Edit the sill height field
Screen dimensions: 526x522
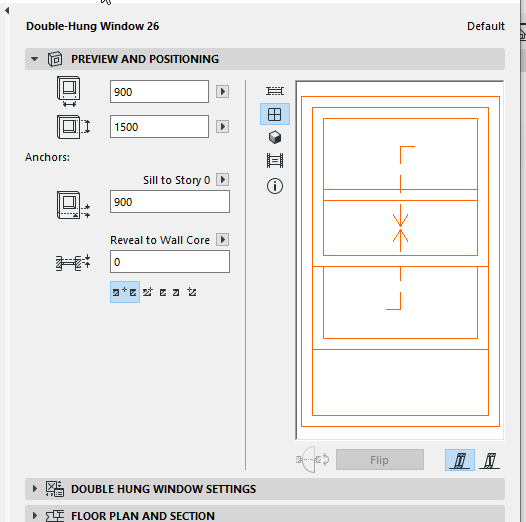tap(170, 202)
